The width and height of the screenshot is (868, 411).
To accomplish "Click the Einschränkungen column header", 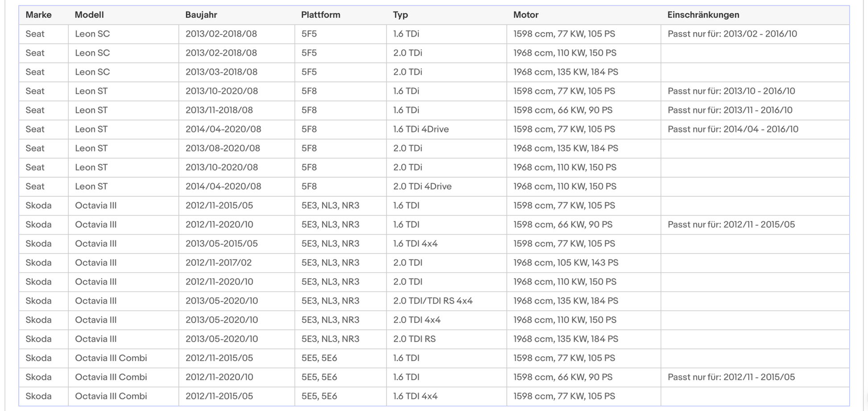I will (x=703, y=15).
